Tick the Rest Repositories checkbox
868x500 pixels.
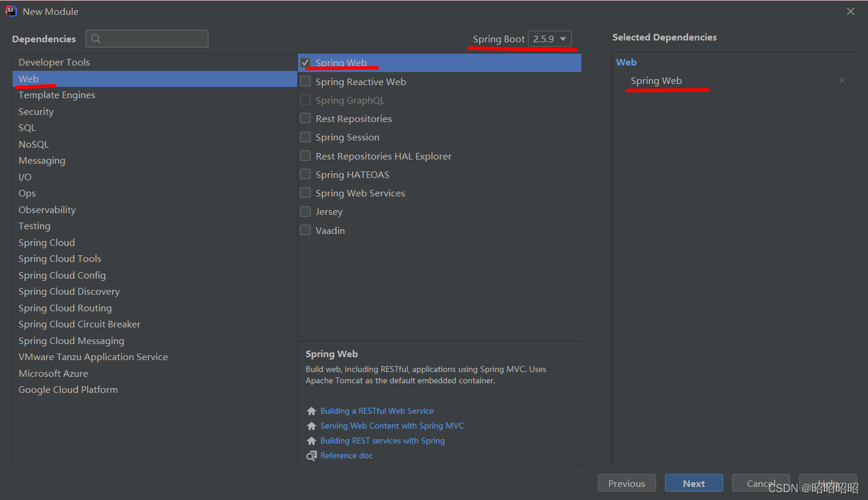click(x=306, y=118)
